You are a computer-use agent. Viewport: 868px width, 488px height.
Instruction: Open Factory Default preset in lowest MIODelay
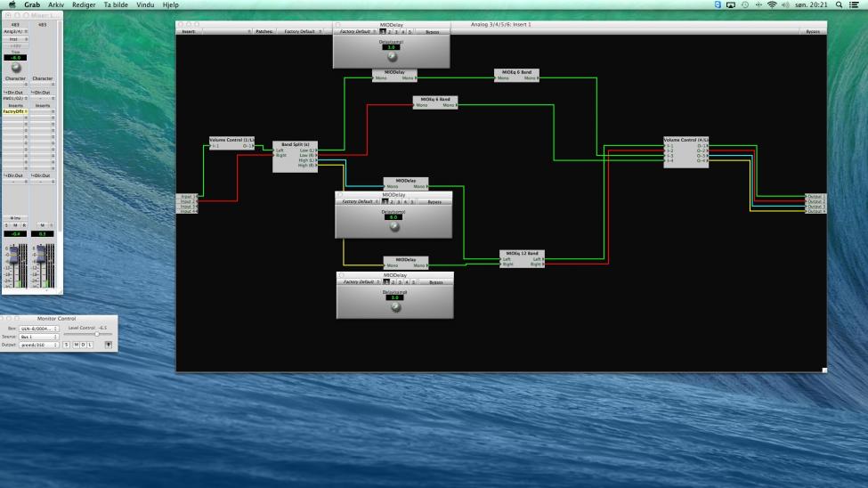click(x=361, y=282)
